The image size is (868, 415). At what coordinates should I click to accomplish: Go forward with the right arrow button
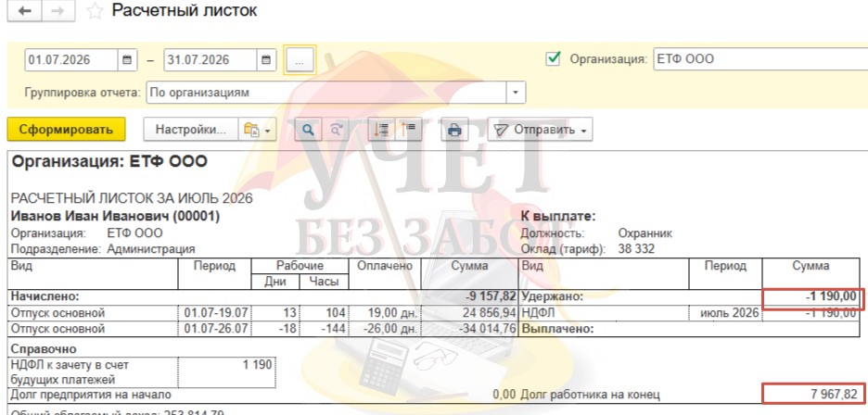tap(58, 11)
